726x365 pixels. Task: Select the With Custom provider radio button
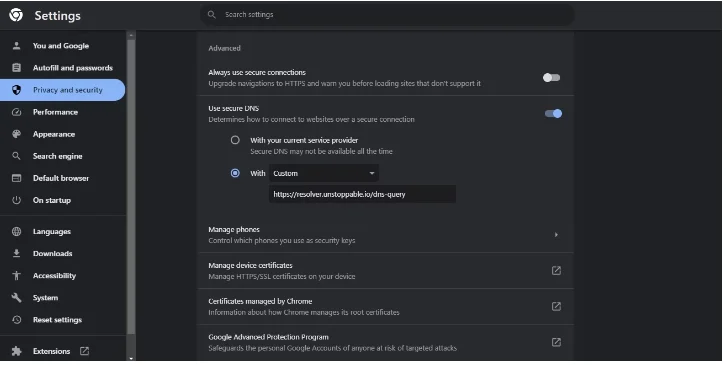pyautogui.click(x=235, y=173)
